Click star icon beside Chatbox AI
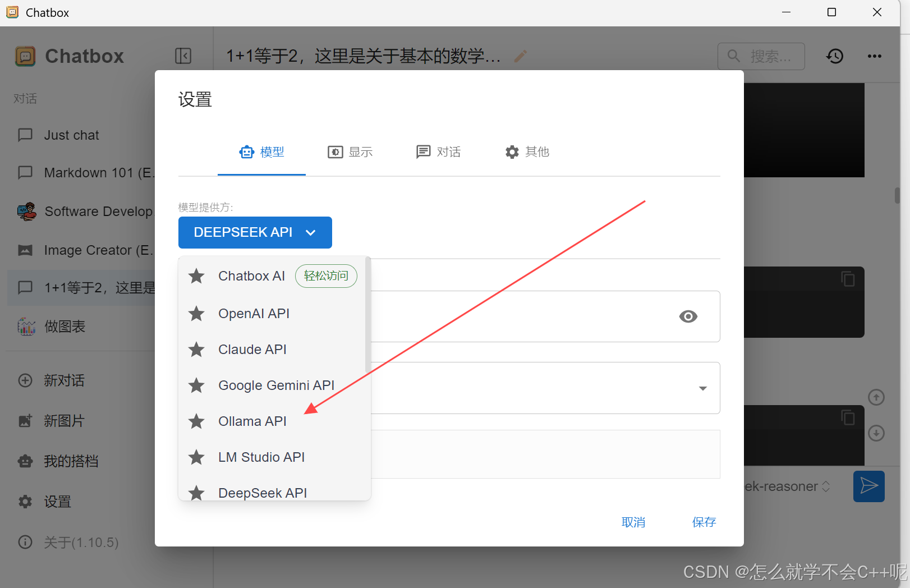 click(196, 276)
